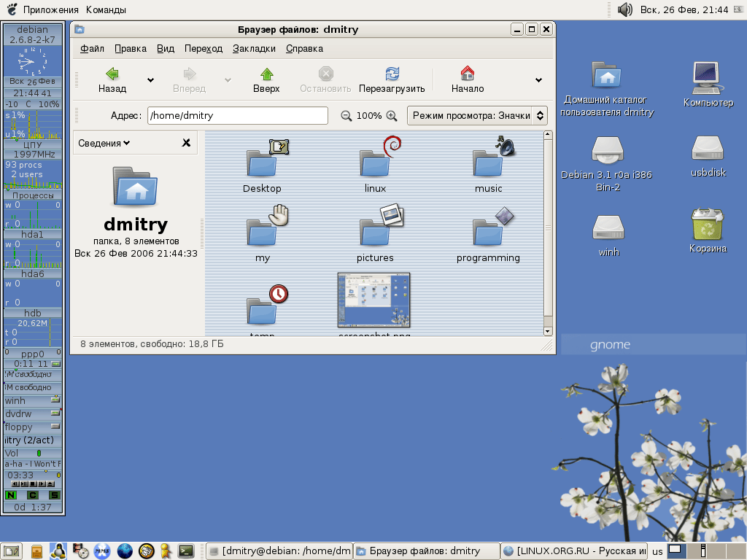The image size is (747, 560).
Task: Reload the folder with Перезагрузить
Action: pos(392,74)
